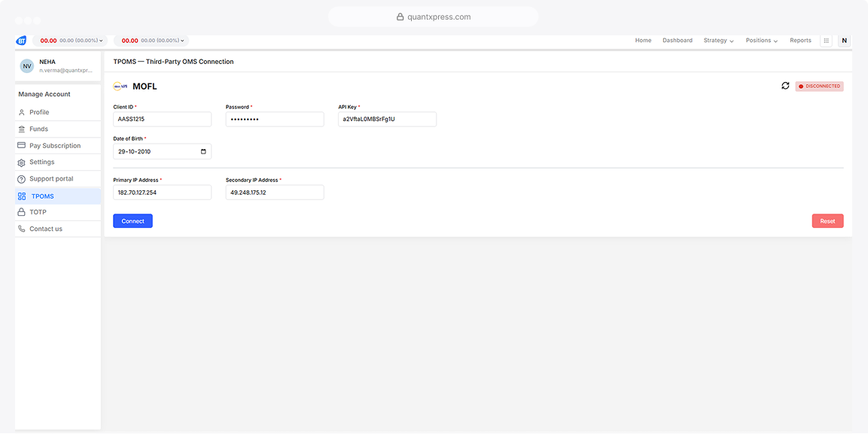Click the lock icon in address bar
The height and width of the screenshot is (434, 868).
(400, 17)
